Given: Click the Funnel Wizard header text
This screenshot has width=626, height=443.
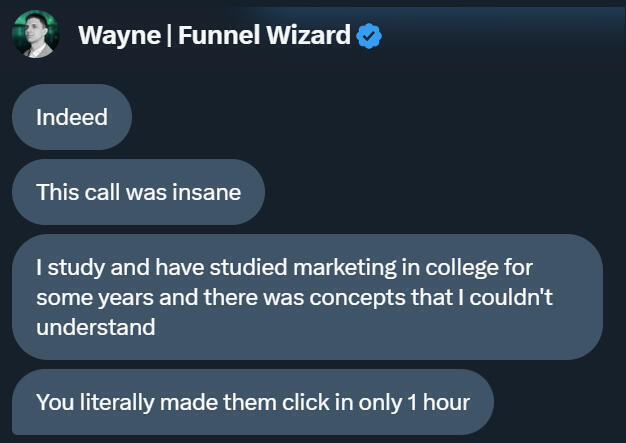Looking at the screenshot, I should (x=265, y=36).
